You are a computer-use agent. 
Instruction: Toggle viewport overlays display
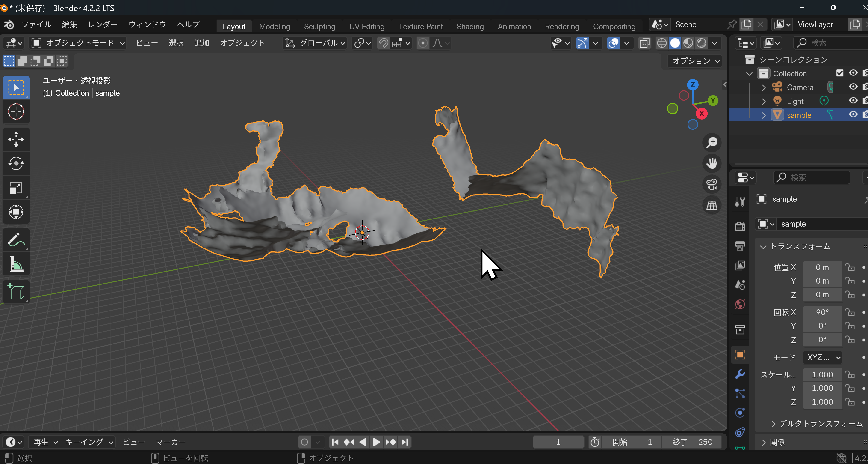point(614,43)
